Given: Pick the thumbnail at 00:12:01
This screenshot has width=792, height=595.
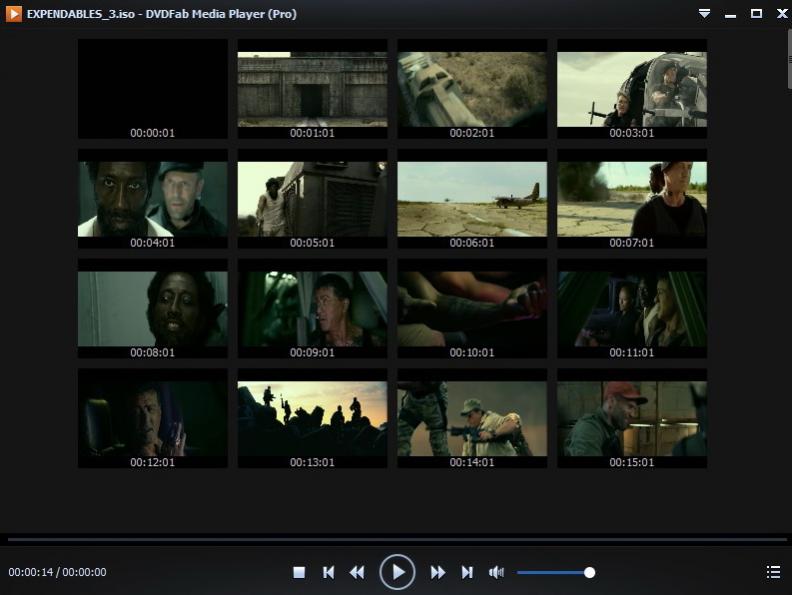Looking at the screenshot, I should 153,418.
